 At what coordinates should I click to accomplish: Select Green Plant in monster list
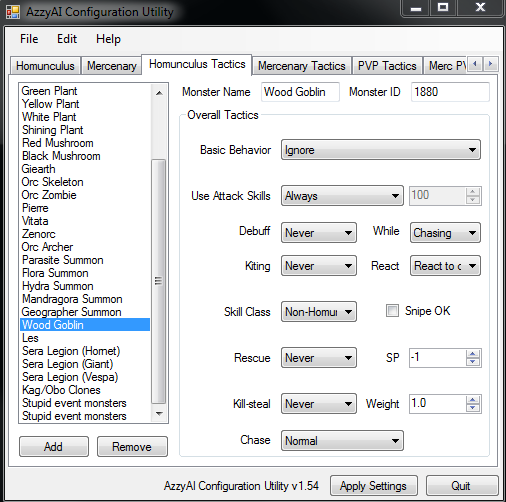click(x=85, y=91)
